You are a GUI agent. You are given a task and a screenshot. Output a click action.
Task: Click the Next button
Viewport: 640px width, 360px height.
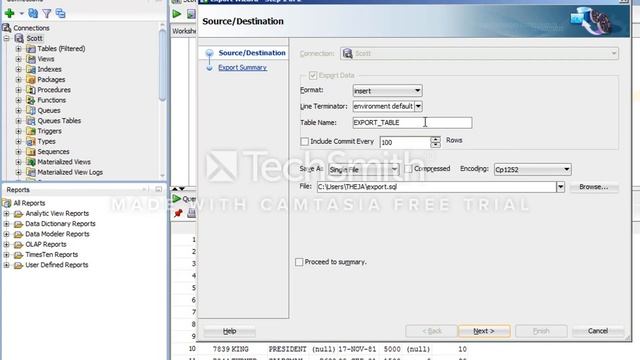[484, 331]
